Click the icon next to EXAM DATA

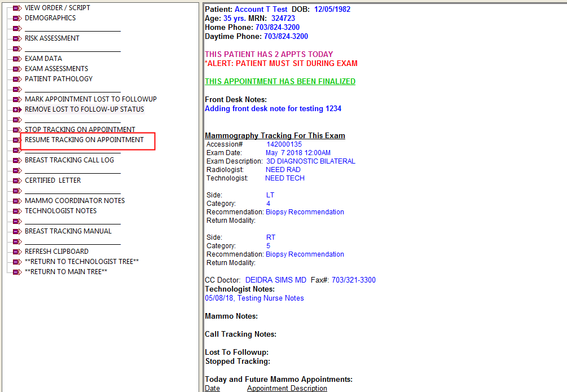pyautogui.click(x=17, y=59)
